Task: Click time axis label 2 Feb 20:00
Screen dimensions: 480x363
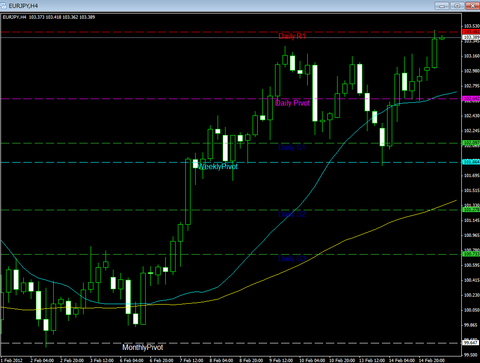Action: tap(72, 360)
